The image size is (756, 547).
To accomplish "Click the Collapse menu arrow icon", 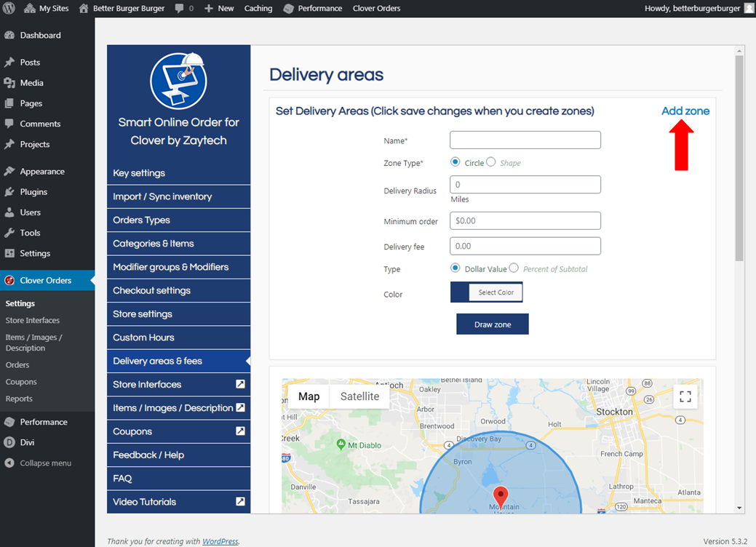I will 9,463.
